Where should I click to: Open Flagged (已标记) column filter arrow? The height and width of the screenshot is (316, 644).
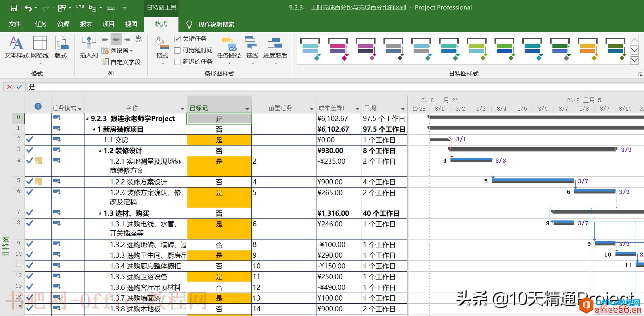pyautogui.click(x=247, y=109)
